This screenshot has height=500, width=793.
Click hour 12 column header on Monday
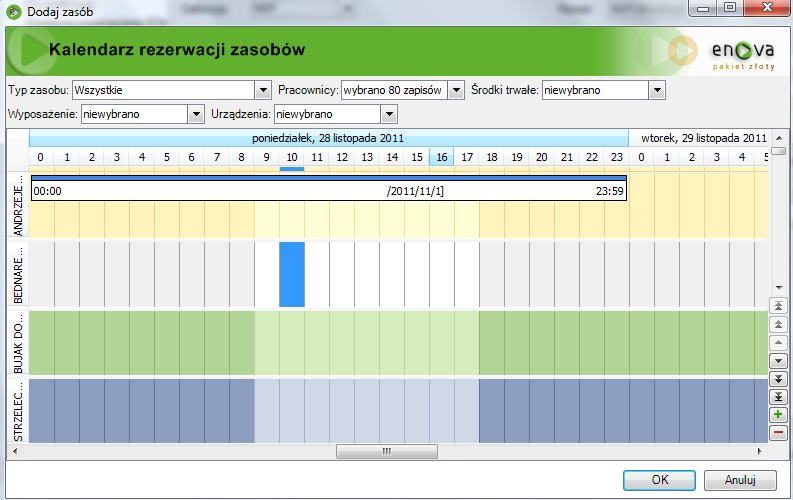(x=342, y=157)
